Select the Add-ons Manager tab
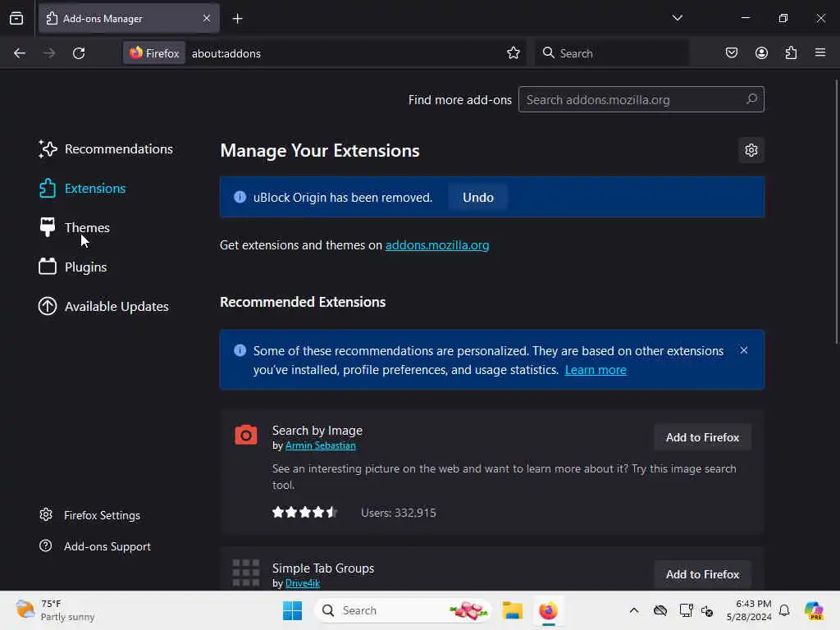 coord(129,19)
